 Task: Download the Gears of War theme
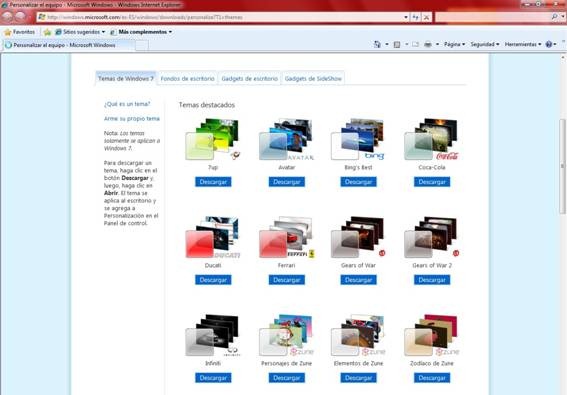click(x=358, y=280)
